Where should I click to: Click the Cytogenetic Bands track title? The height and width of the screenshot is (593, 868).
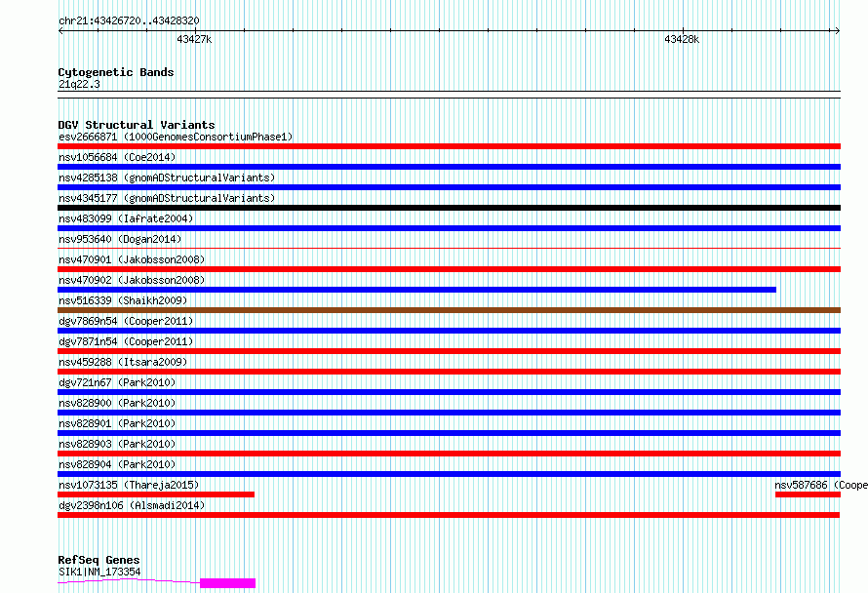[116, 72]
